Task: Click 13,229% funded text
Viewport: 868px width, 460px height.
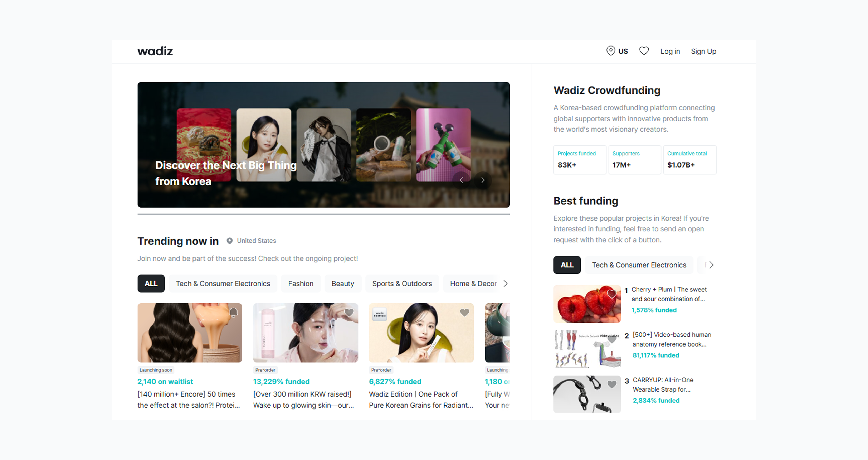Action: click(281, 382)
